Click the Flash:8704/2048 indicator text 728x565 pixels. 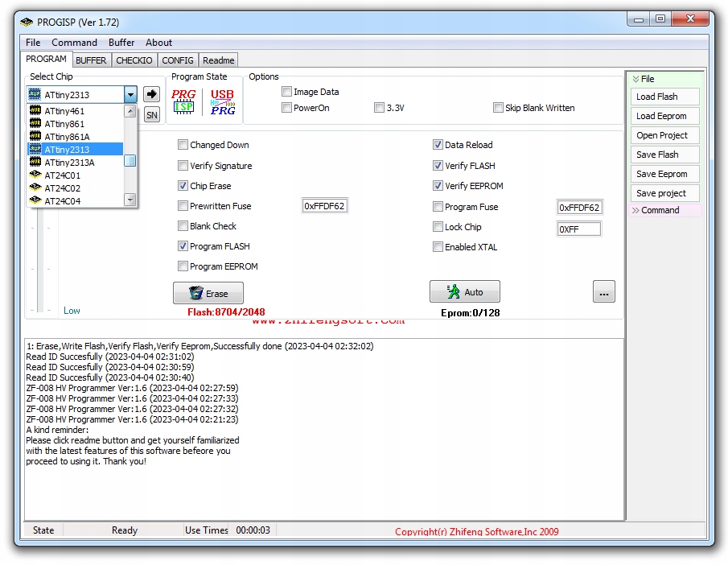(x=226, y=312)
